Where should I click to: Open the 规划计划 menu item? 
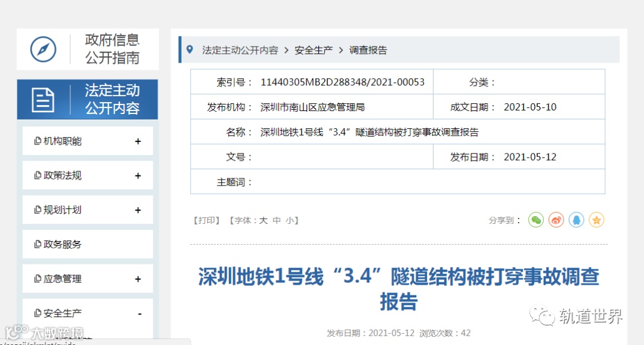(88, 210)
